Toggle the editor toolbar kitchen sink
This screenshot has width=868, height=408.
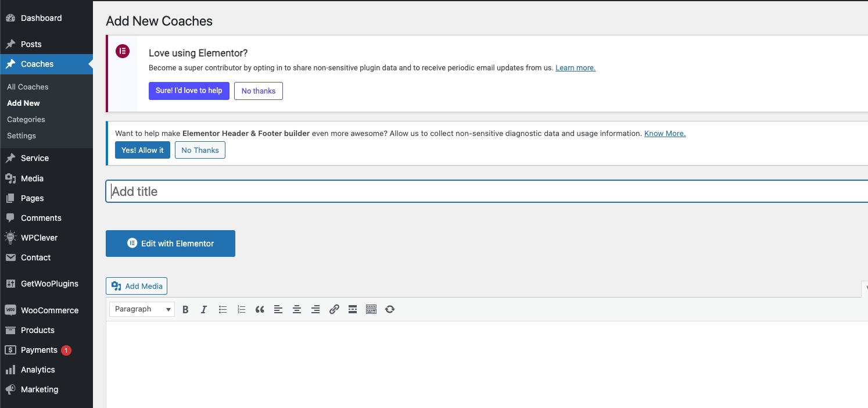[371, 310]
